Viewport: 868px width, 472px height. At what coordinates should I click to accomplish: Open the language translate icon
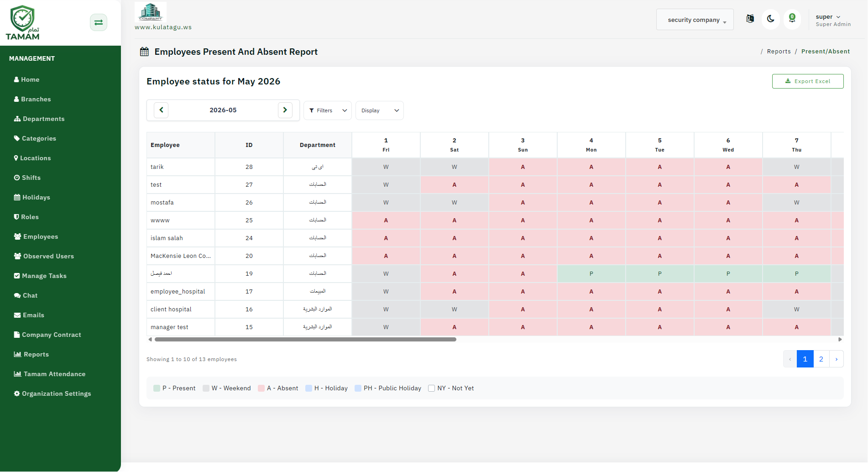(x=750, y=19)
